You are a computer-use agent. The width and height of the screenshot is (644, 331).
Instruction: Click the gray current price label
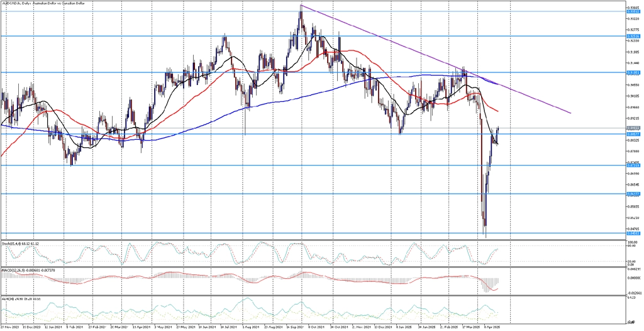click(x=634, y=128)
